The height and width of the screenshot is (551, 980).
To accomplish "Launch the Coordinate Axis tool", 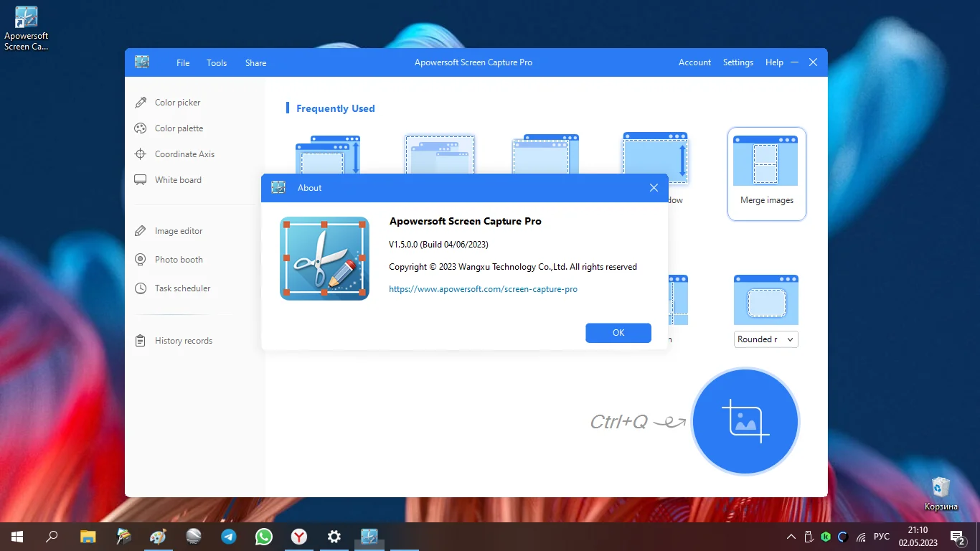I will pyautogui.click(x=174, y=154).
